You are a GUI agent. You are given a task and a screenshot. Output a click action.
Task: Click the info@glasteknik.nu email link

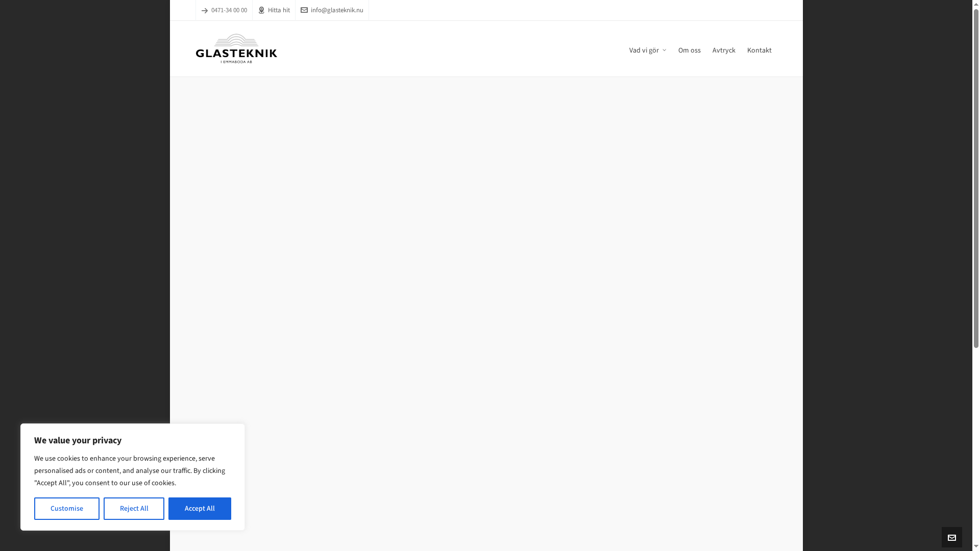[x=337, y=10]
